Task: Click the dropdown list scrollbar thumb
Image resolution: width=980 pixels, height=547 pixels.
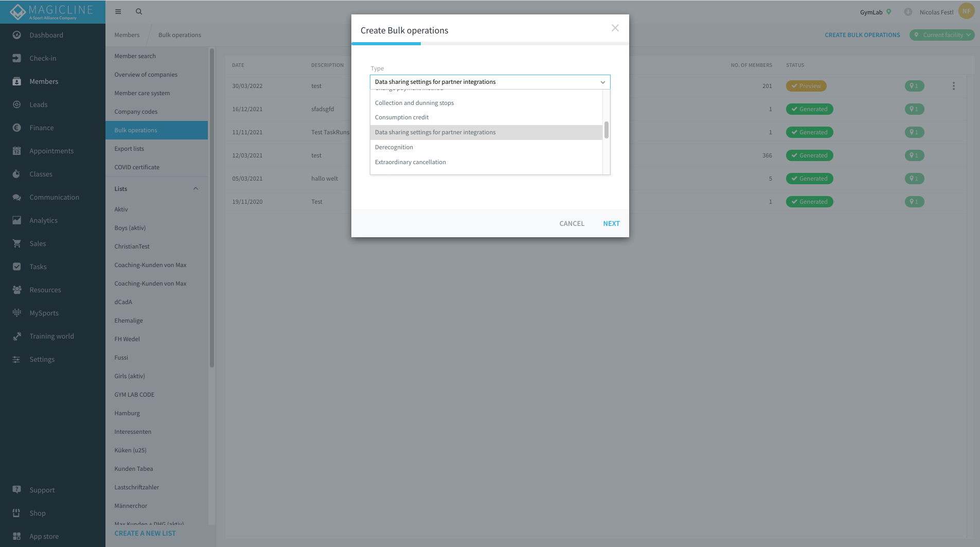Action: 607,130
